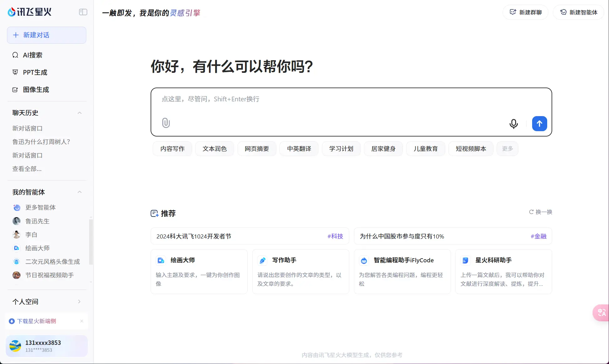The width and height of the screenshot is (609, 364).
Task: Open the 星火科研助手 card
Action: pyautogui.click(x=504, y=272)
